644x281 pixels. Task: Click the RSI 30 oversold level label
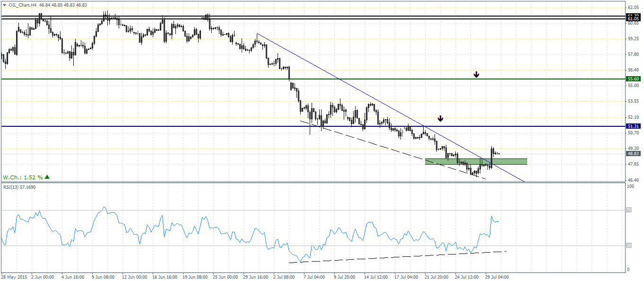[629, 246]
